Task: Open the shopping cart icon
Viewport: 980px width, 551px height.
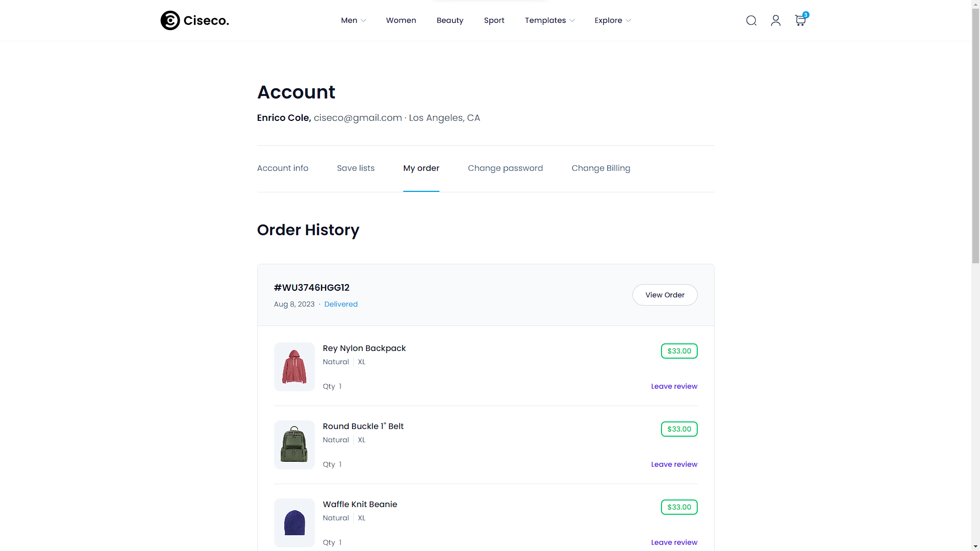Action: point(800,20)
